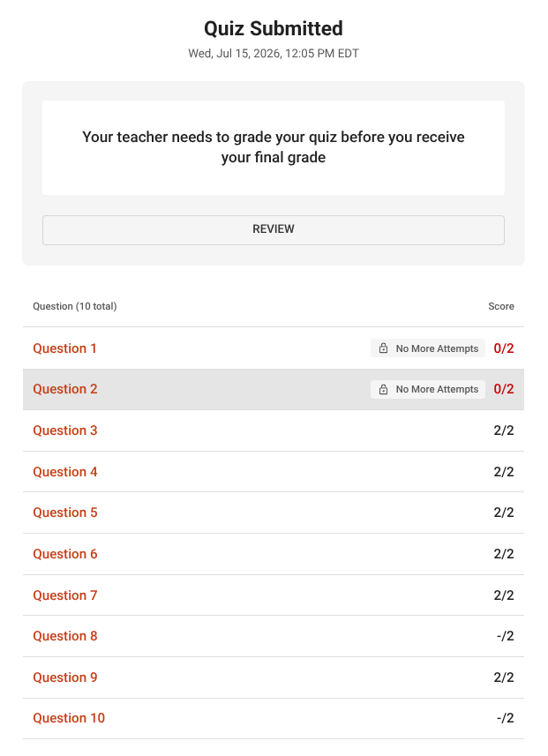View Question 6 details
Image resolution: width=548 pixels, height=756 pixels.
click(x=65, y=554)
